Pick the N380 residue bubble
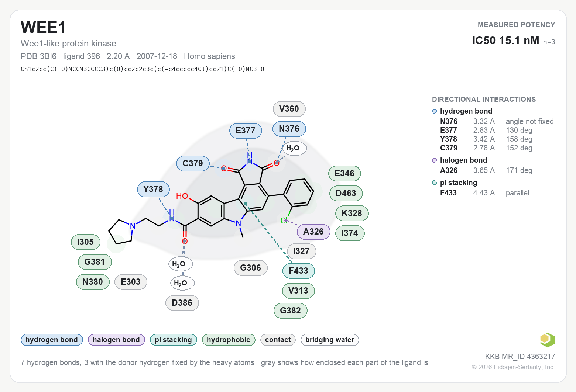The height and width of the screenshot is (392, 576). click(x=93, y=282)
